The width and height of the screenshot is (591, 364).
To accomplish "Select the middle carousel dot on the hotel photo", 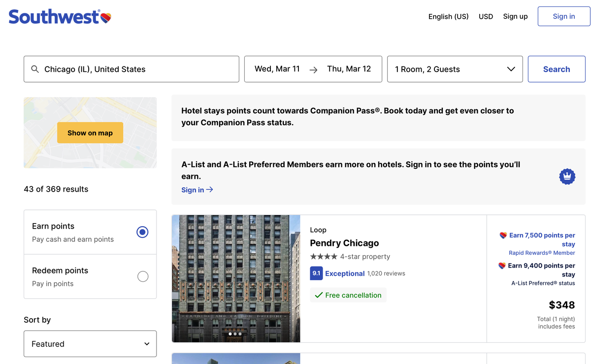I will (x=236, y=333).
